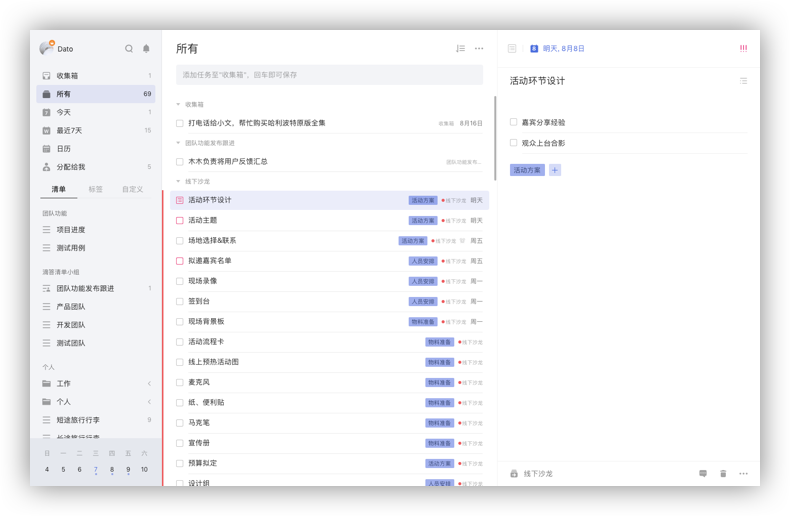Open the comment icon in task detail footer
This screenshot has width=790, height=516.
(x=703, y=473)
